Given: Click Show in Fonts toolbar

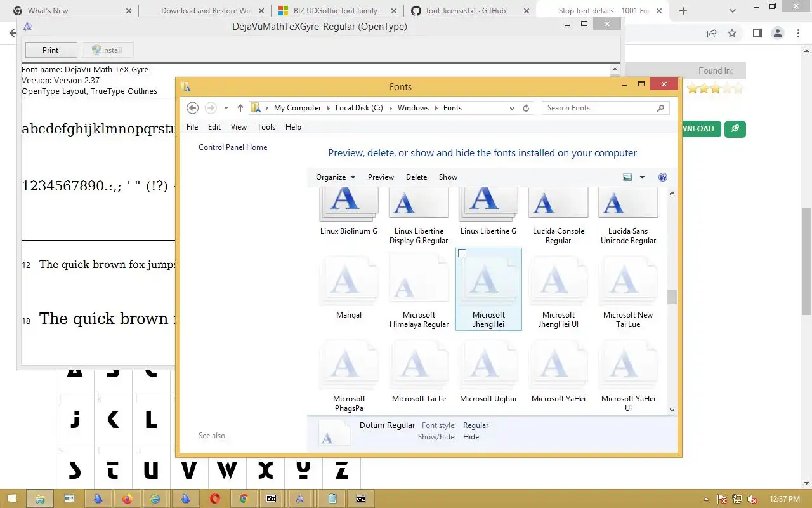Looking at the screenshot, I should (448, 177).
